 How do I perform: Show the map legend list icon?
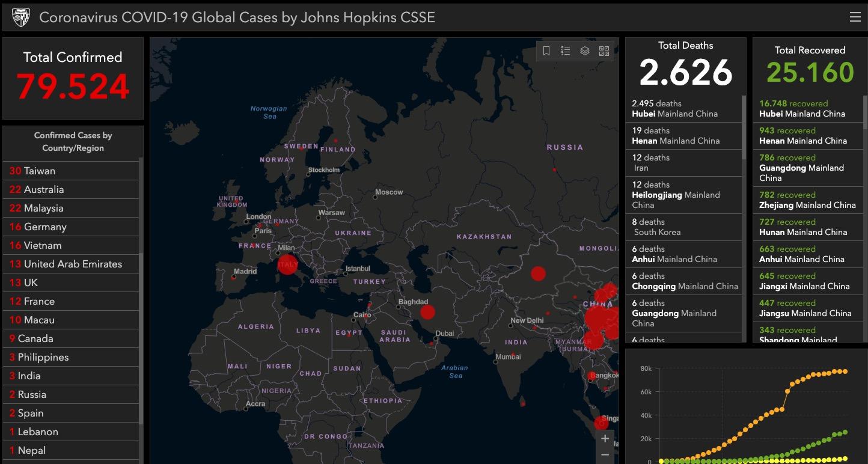pos(566,51)
